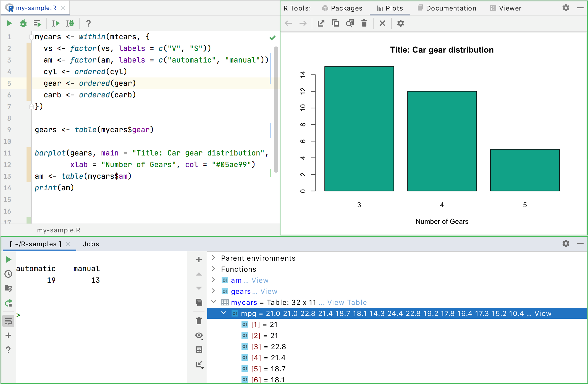Delete the current plot
Viewport: 588px width, 384px height.
[364, 23]
